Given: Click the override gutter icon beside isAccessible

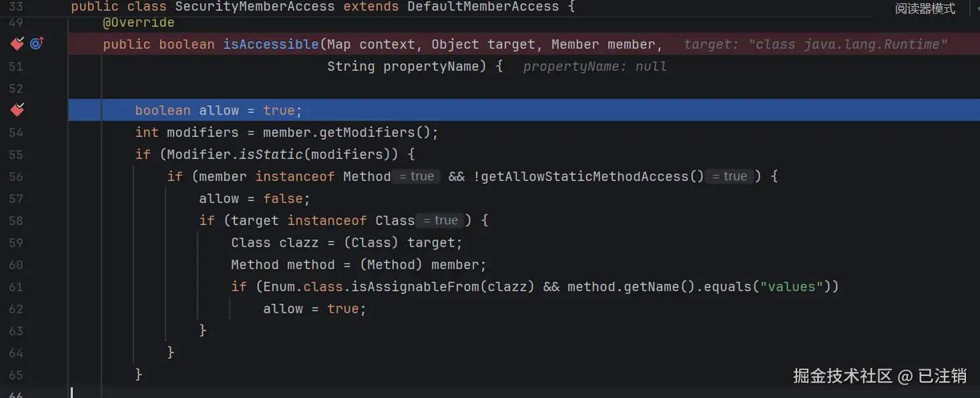Looking at the screenshot, I should [x=37, y=44].
